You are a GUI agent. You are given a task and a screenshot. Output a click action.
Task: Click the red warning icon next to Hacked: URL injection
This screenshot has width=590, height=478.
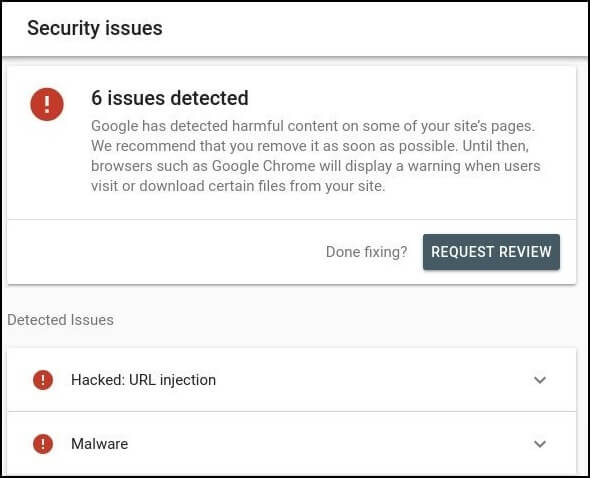coord(43,380)
